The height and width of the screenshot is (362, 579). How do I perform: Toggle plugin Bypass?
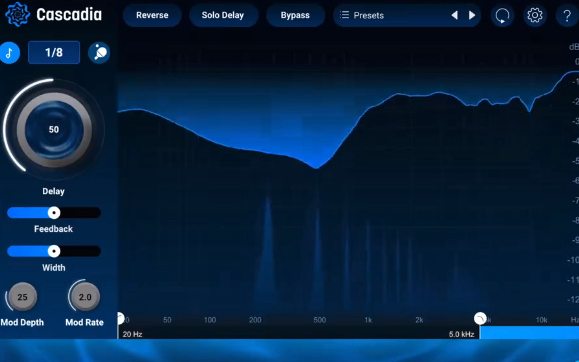295,16
